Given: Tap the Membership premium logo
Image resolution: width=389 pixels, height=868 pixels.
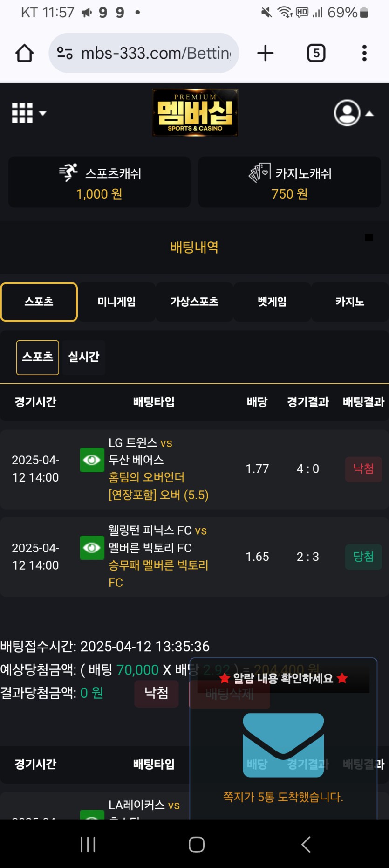Looking at the screenshot, I should [x=195, y=112].
